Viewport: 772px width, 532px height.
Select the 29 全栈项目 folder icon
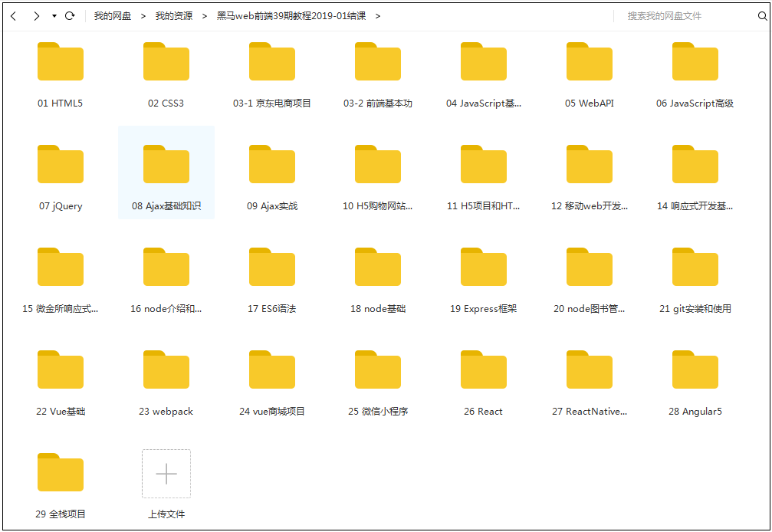click(61, 472)
